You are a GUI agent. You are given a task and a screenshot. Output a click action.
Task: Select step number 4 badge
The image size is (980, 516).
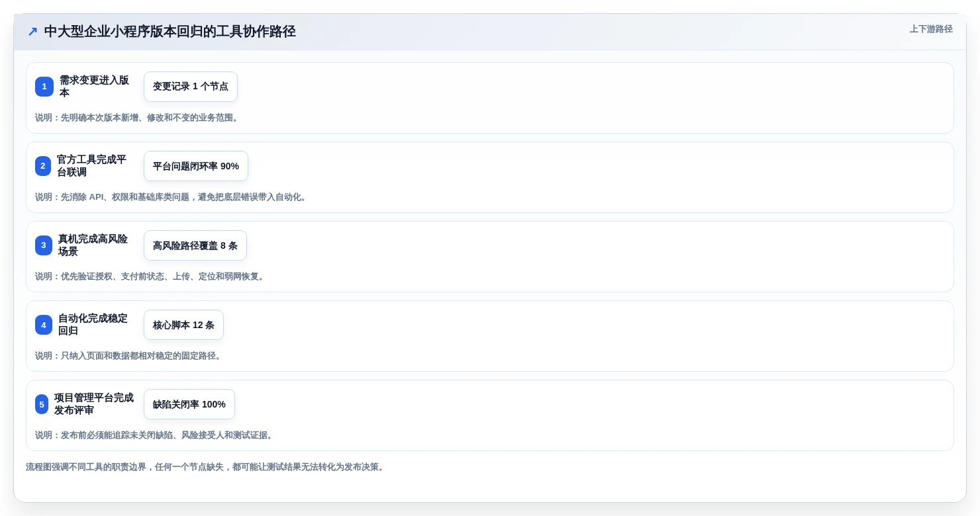click(44, 325)
